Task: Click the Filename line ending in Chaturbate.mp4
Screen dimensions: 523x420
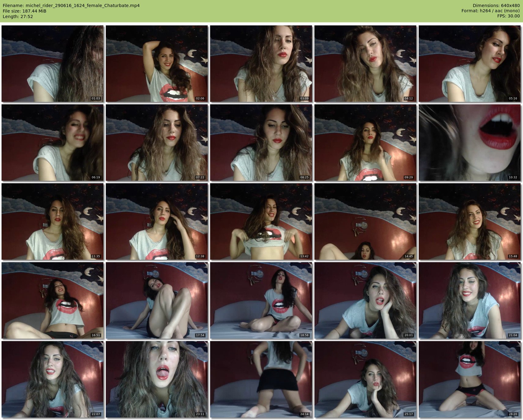Action: point(71,6)
